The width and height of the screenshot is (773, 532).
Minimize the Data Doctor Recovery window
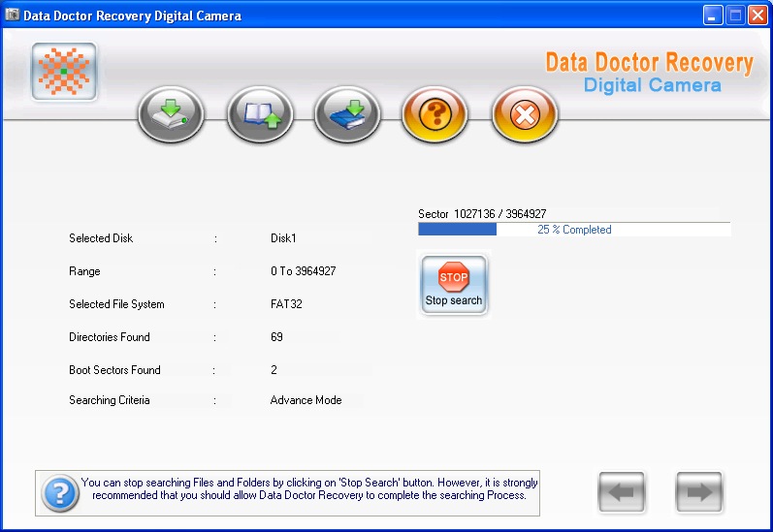coord(712,16)
